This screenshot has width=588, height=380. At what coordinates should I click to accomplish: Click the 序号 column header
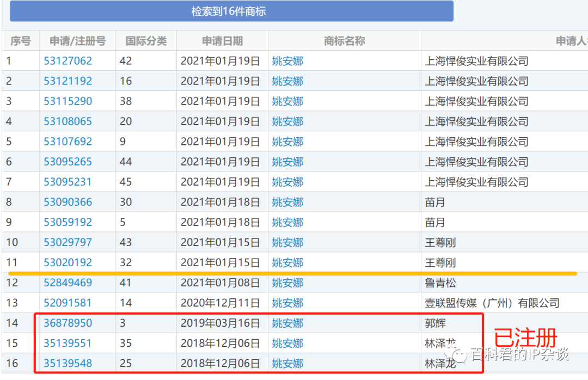pyautogui.click(x=21, y=40)
